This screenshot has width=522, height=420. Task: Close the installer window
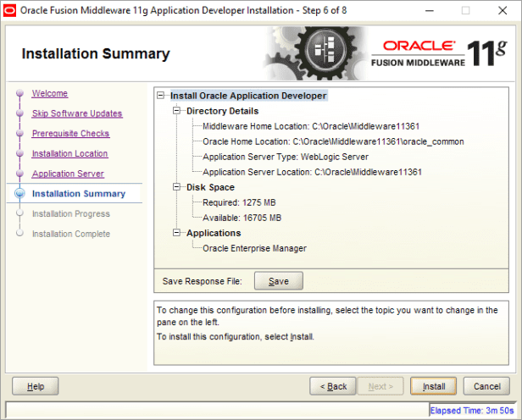coord(503,11)
